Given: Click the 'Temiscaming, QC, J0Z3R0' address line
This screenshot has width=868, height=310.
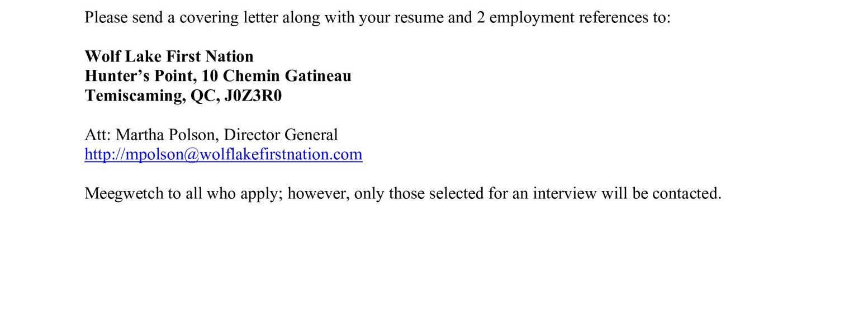Looking at the screenshot, I should (183, 96).
